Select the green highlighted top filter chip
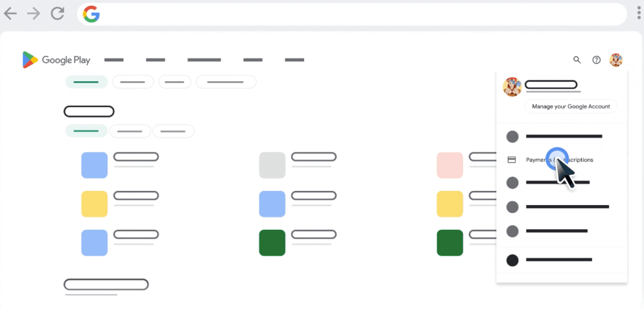 (86, 82)
